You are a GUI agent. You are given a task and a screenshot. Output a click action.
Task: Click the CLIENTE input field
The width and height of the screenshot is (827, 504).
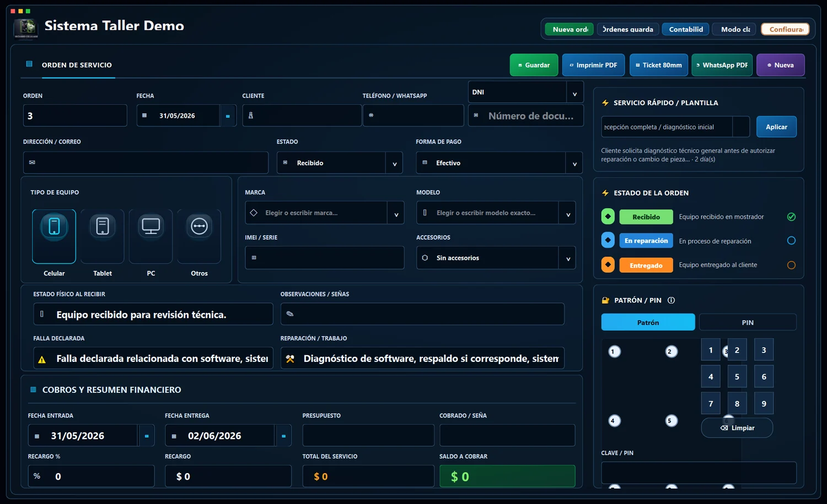point(302,116)
